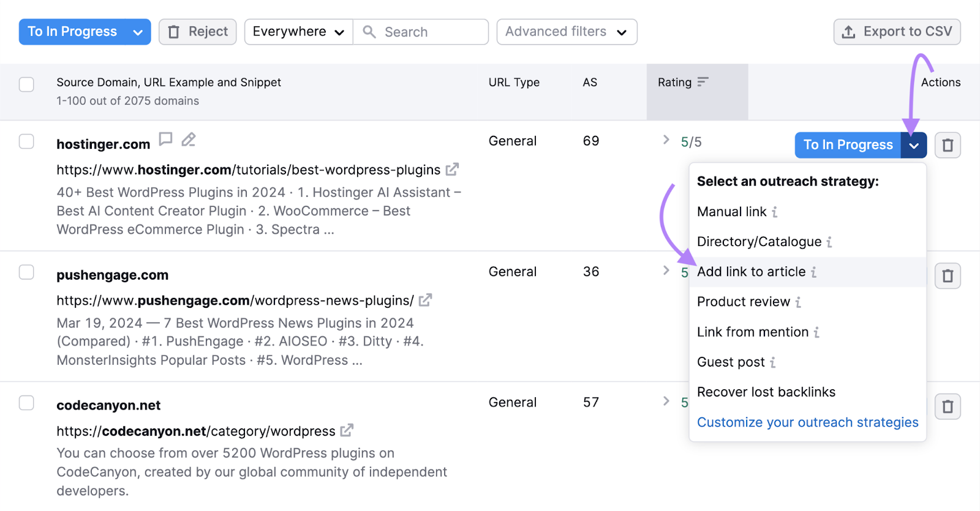The width and height of the screenshot is (980, 511).
Task: Check the codecanyon.net row checkbox
Action: click(26, 403)
